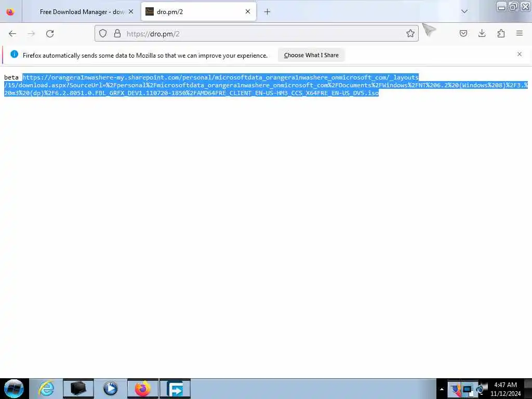The height and width of the screenshot is (399, 532).
Task: Bookmark this page with the star
Action: (410, 33)
